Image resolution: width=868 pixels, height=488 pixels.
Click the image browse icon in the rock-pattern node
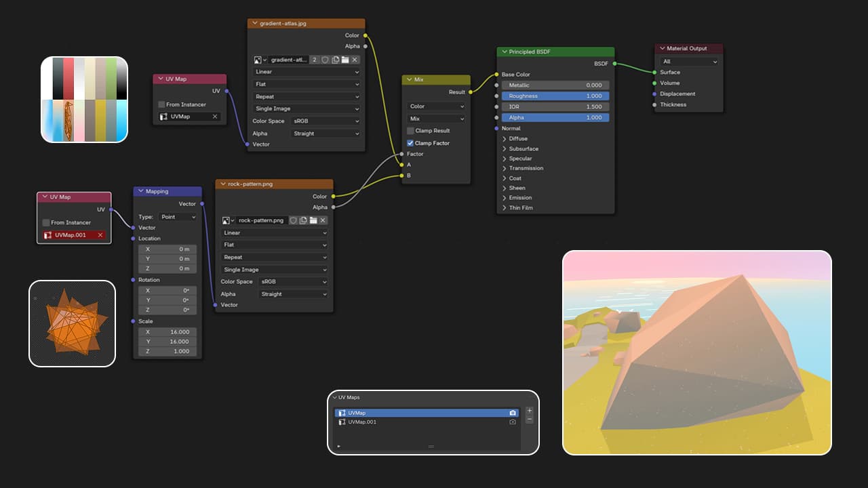pyautogui.click(x=228, y=220)
